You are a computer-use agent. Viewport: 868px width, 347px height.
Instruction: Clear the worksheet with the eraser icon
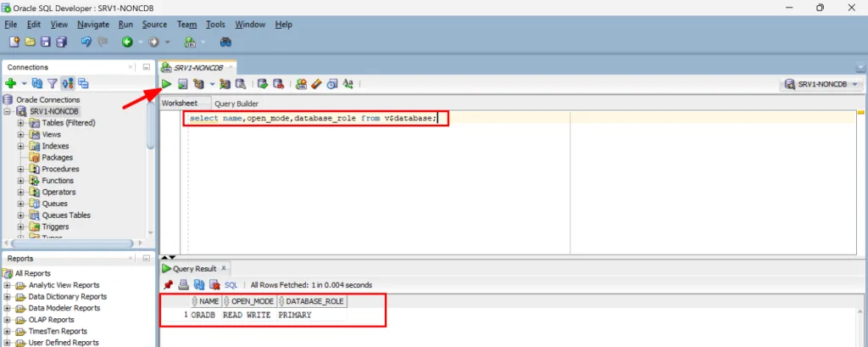pyautogui.click(x=316, y=84)
